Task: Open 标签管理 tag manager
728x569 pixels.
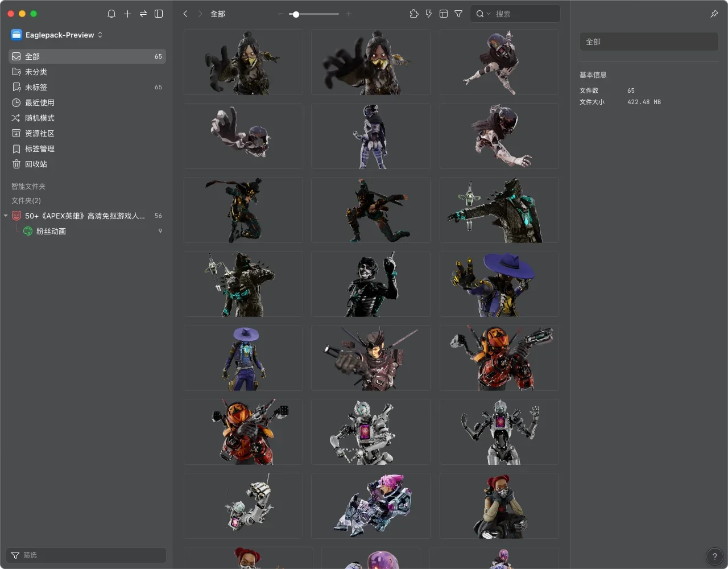Action: [87, 149]
